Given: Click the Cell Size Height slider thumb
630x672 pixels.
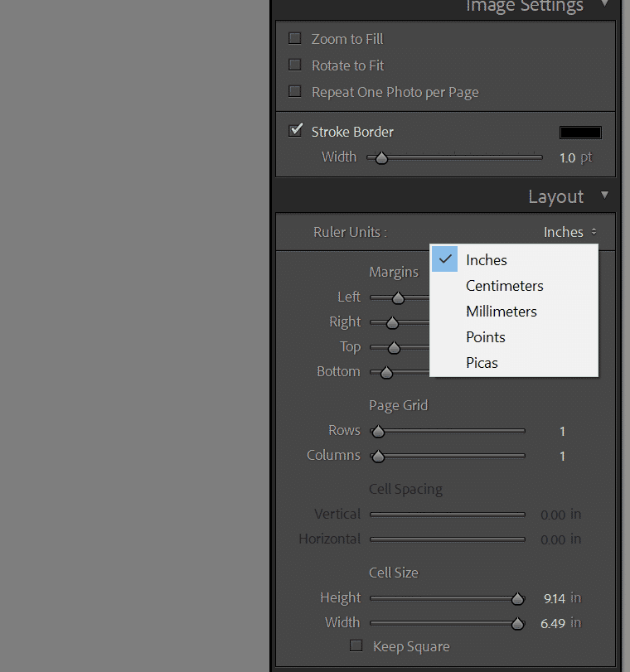Looking at the screenshot, I should pyautogui.click(x=517, y=597).
